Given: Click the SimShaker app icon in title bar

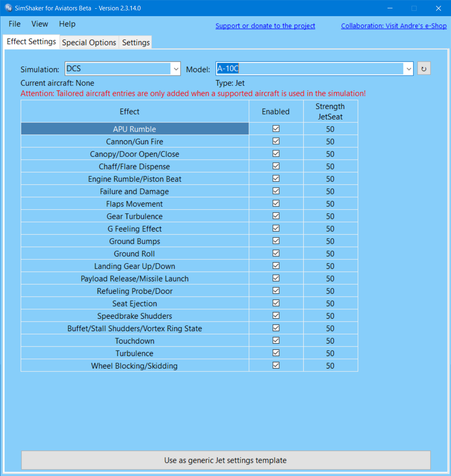Looking at the screenshot, I should 8,8.
